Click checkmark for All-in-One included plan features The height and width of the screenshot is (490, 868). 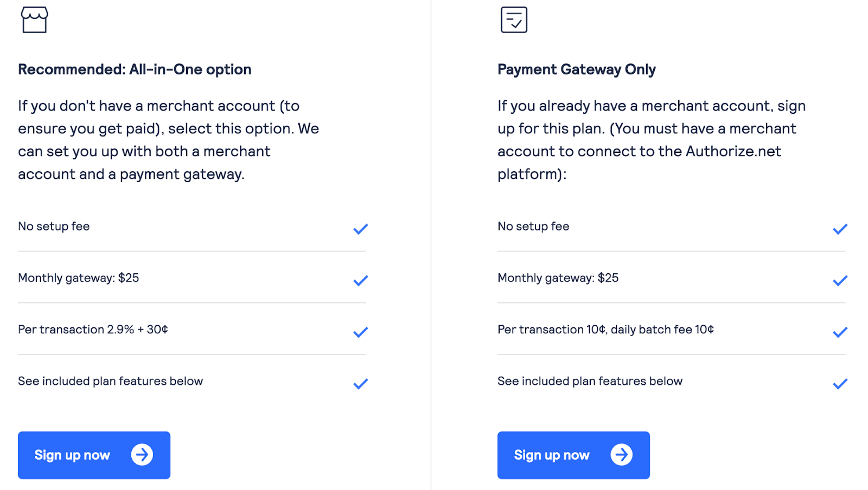[360, 384]
